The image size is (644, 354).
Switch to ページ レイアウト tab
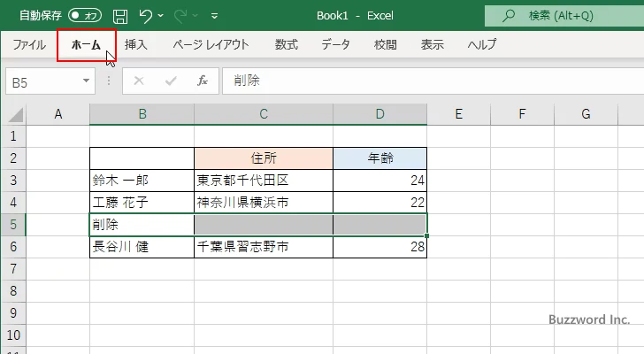point(211,44)
